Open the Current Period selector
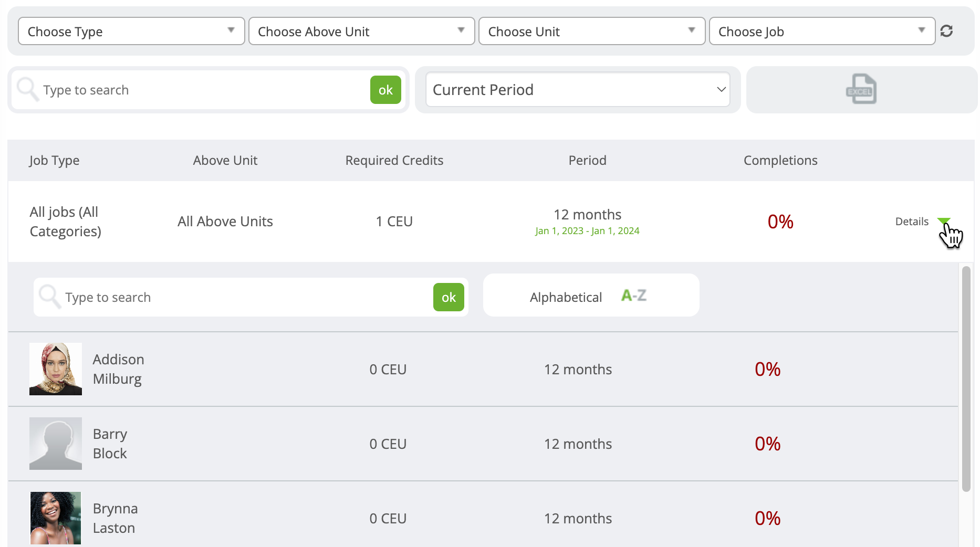This screenshot has height=547, width=980. (577, 89)
